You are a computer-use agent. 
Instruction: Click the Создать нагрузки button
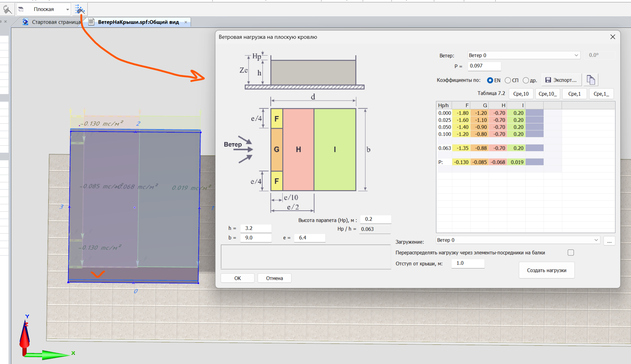(x=546, y=270)
